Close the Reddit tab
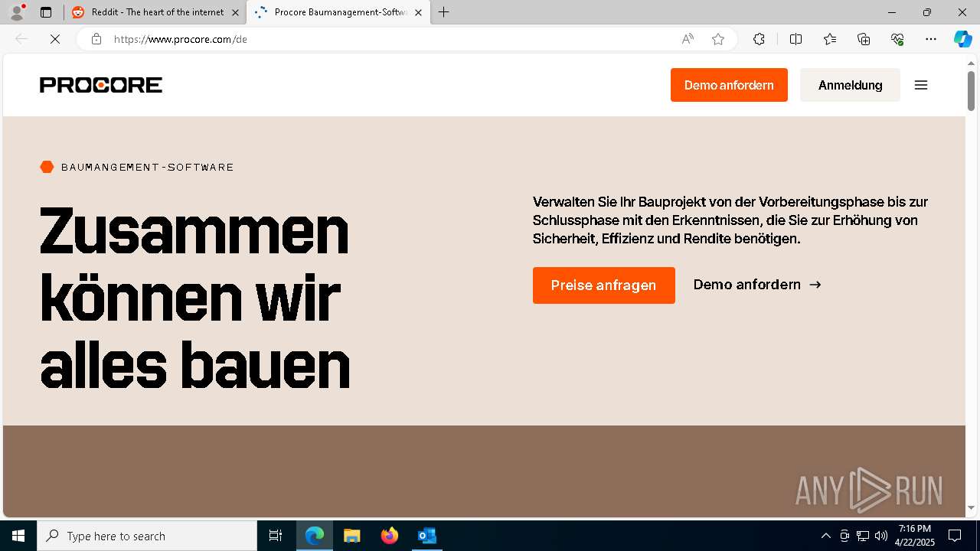 235,12
